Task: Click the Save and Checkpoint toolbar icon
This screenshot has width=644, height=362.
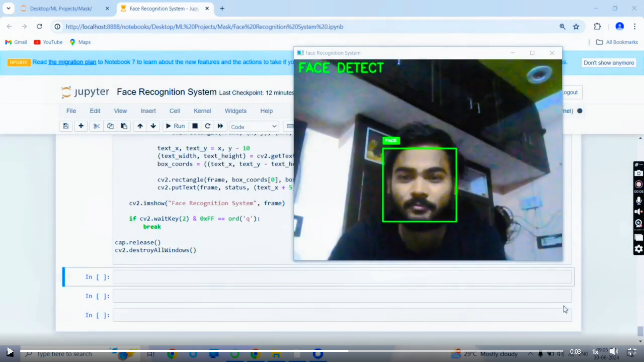Action: coord(66,126)
